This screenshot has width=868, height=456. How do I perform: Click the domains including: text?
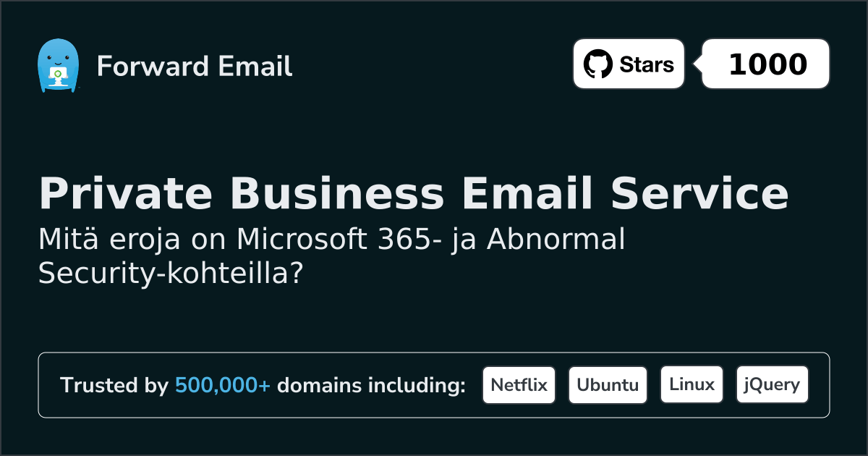(371, 386)
